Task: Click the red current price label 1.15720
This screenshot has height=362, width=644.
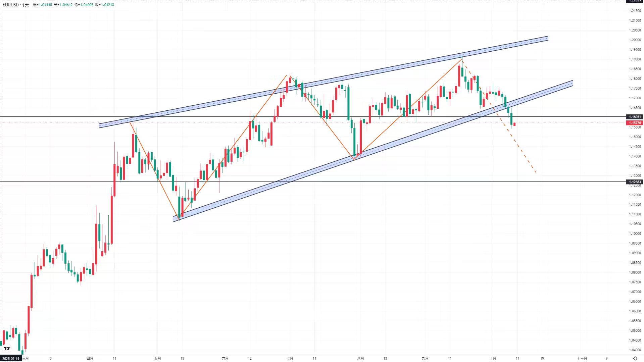Action: pyautogui.click(x=635, y=123)
